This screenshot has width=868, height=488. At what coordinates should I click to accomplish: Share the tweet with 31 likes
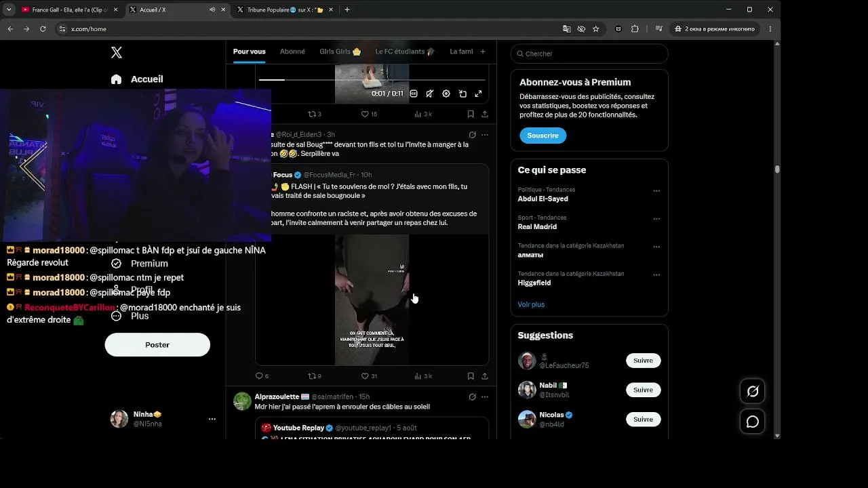click(485, 376)
